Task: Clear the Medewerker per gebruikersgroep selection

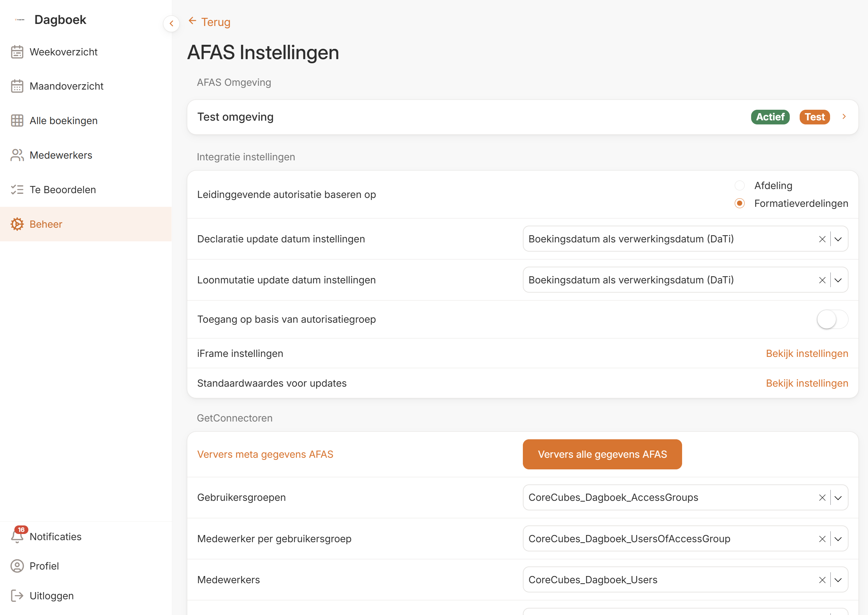Action: click(822, 539)
